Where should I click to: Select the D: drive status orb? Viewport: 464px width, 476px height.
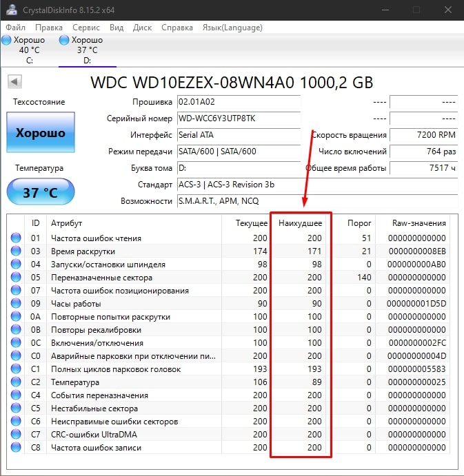pyautogui.click(x=64, y=40)
